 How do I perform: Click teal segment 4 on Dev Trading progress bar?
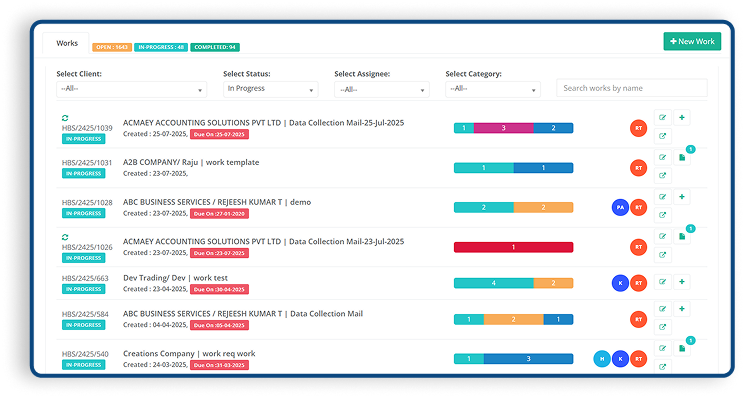tap(494, 283)
